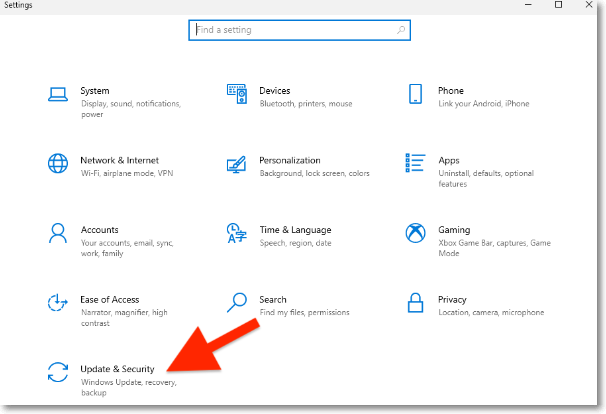Click 'Narrator, magnifier, high contrast' text
This screenshot has height=414, width=606.
pyautogui.click(x=124, y=318)
